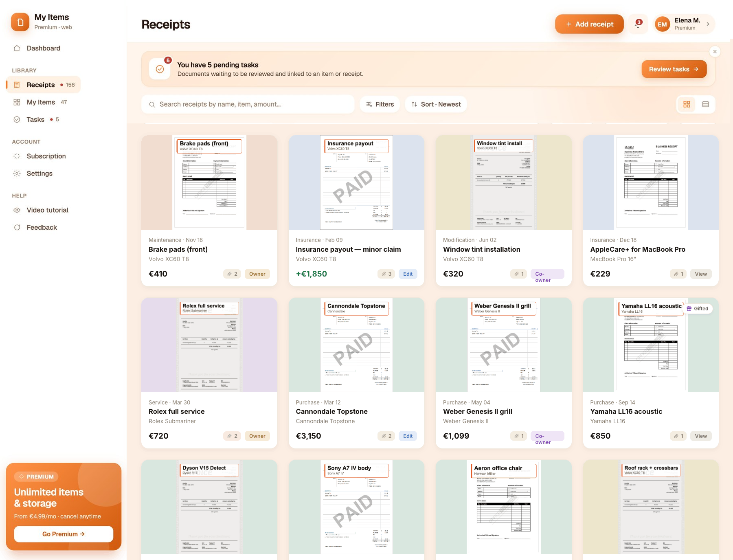
Task: Click attachments badge on Rolex card
Action: [x=232, y=436]
